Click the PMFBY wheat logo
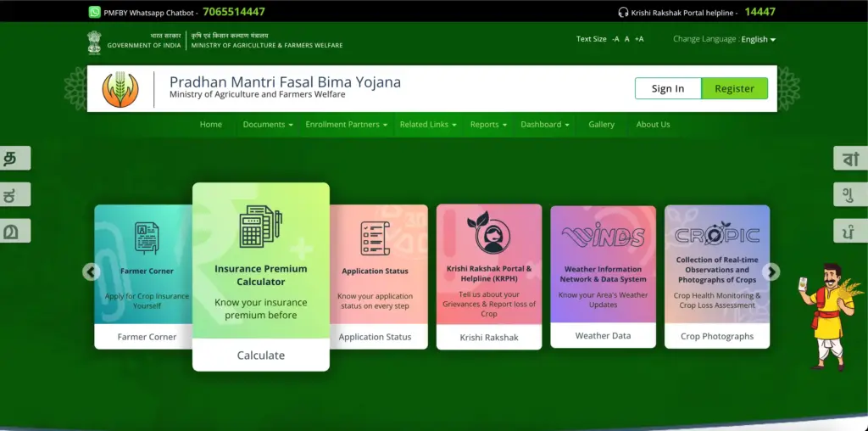 (x=120, y=89)
